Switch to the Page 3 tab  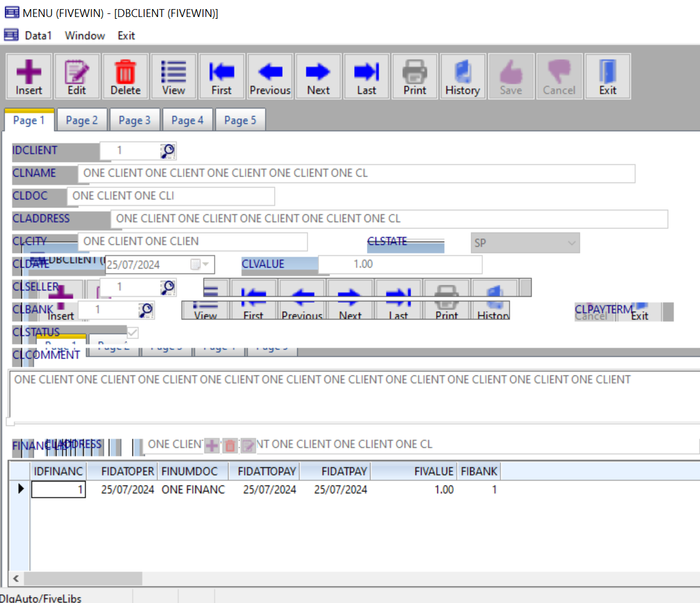click(134, 120)
